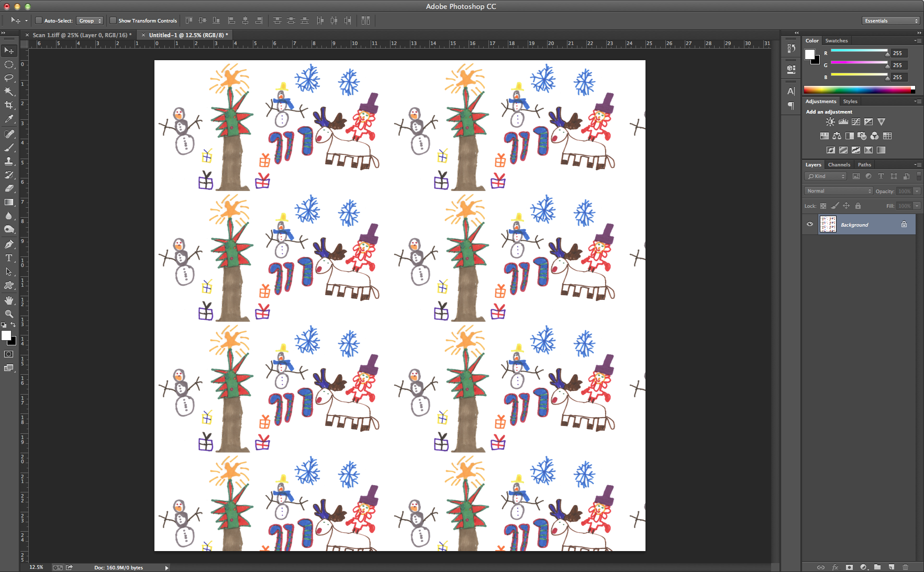924x572 pixels.
Task: Click the foreground color swatch
Action: tap(7, 335)
